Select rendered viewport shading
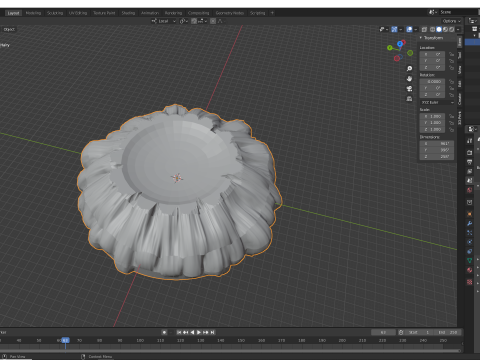 [x=452, y=29]
